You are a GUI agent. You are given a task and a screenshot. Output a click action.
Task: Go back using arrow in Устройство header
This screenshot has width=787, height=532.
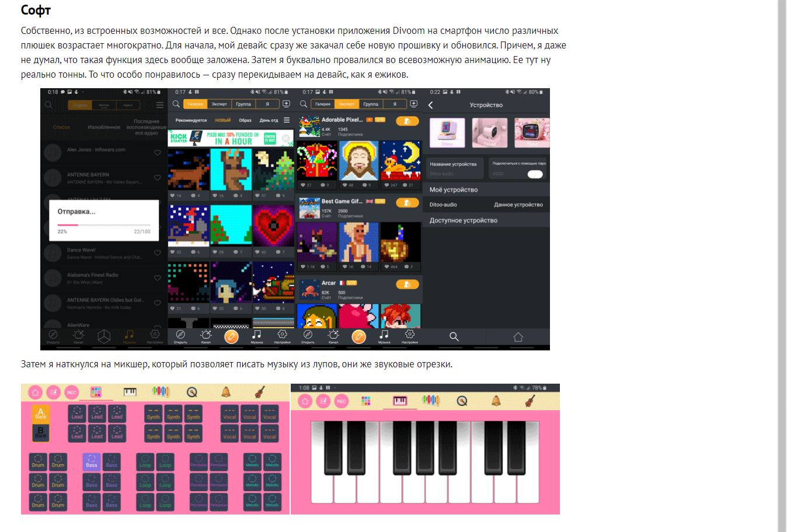(431, 105)
